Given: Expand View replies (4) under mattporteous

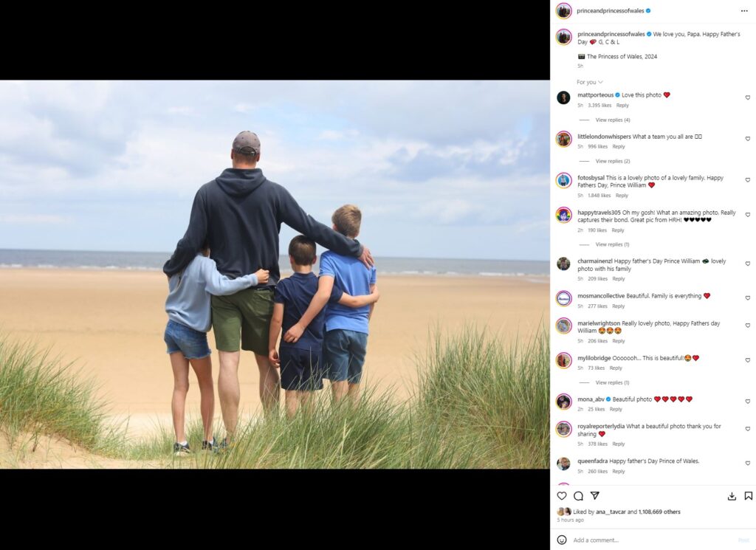Looking at the screenshot, I should (x=612, y=120).
